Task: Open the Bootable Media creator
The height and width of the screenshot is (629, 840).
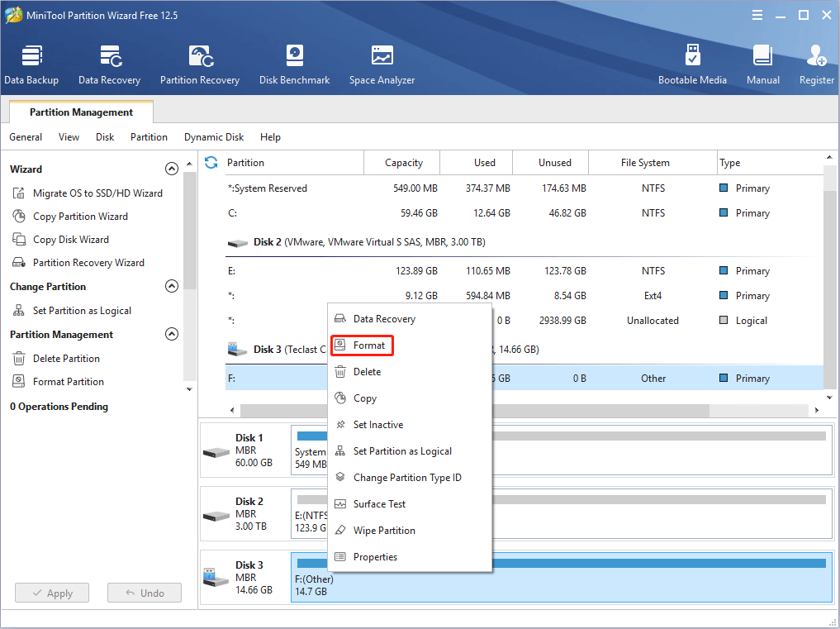Action: tap(693, 64)
